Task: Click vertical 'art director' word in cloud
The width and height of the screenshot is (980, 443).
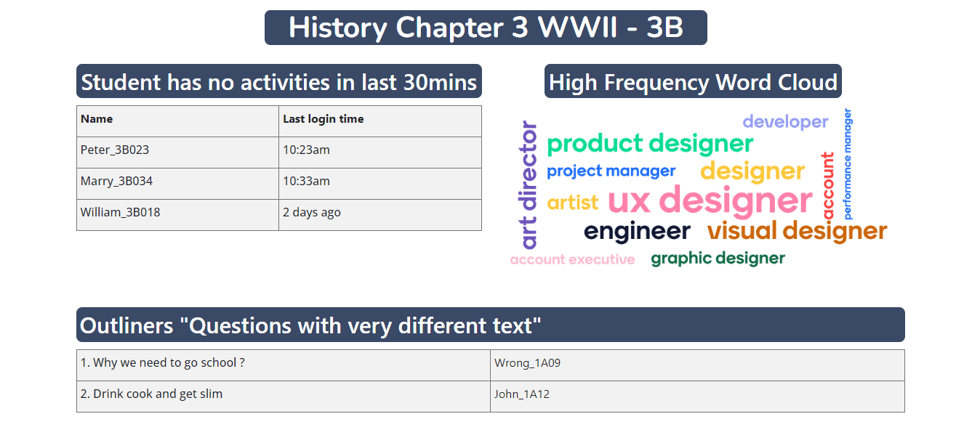Action: [529, 185]
